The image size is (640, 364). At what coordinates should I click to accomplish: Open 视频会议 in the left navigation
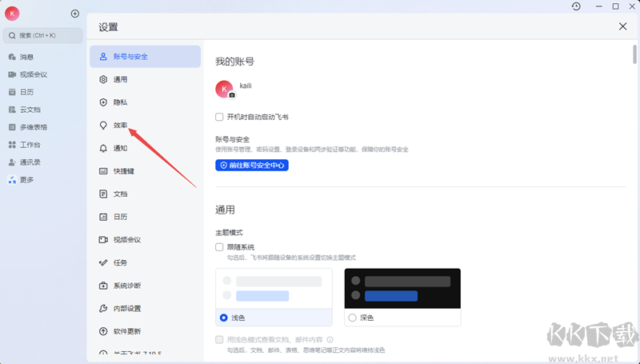[28, 74]
